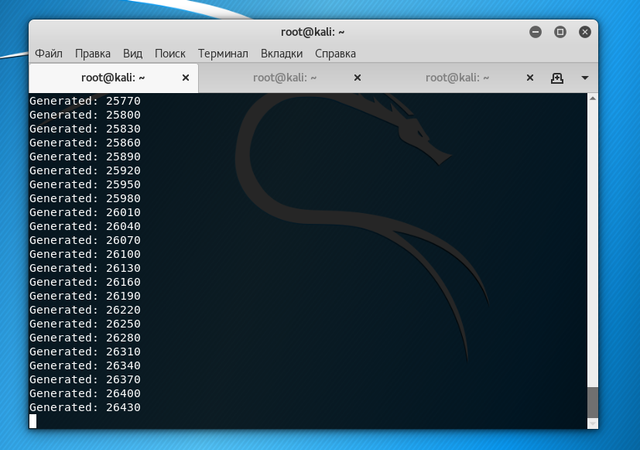Click the line 'Generated: 26160'
The height and width of the screenshot is (450, 640).
point(85,282)
